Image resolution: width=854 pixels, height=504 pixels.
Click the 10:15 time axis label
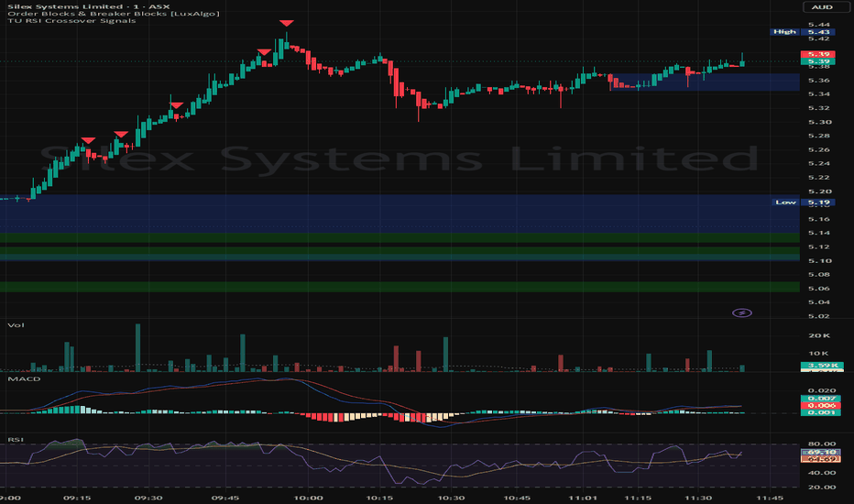[379, 498]
